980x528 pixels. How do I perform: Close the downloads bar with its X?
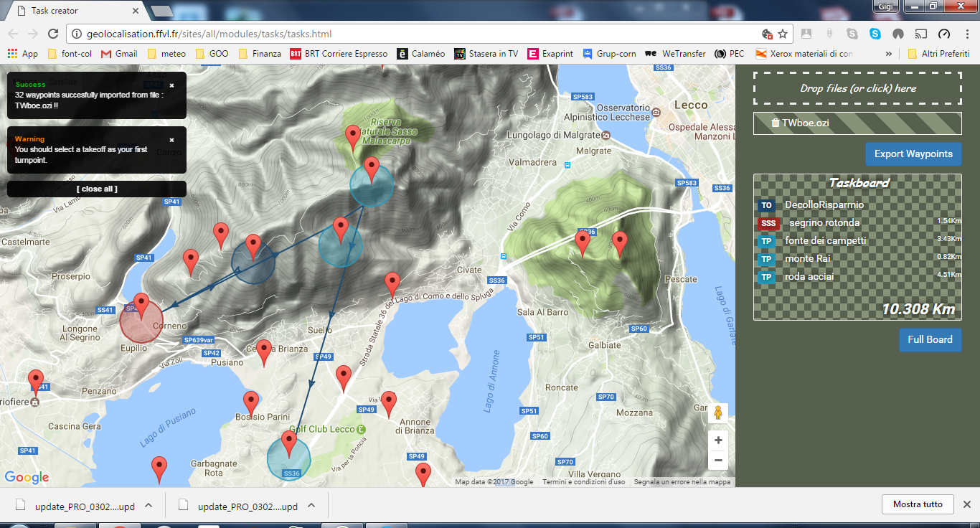pos(967,504)
